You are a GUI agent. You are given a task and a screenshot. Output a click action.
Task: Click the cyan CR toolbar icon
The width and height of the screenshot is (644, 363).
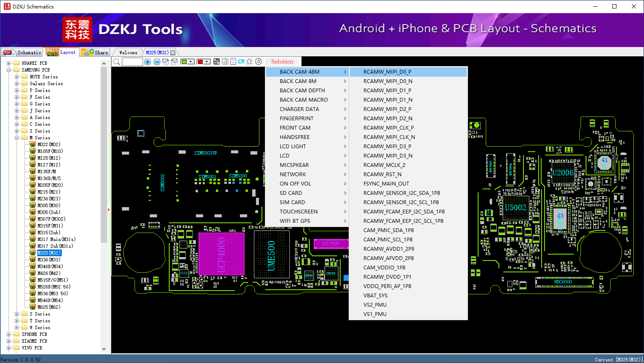click(x=241, y=62)
